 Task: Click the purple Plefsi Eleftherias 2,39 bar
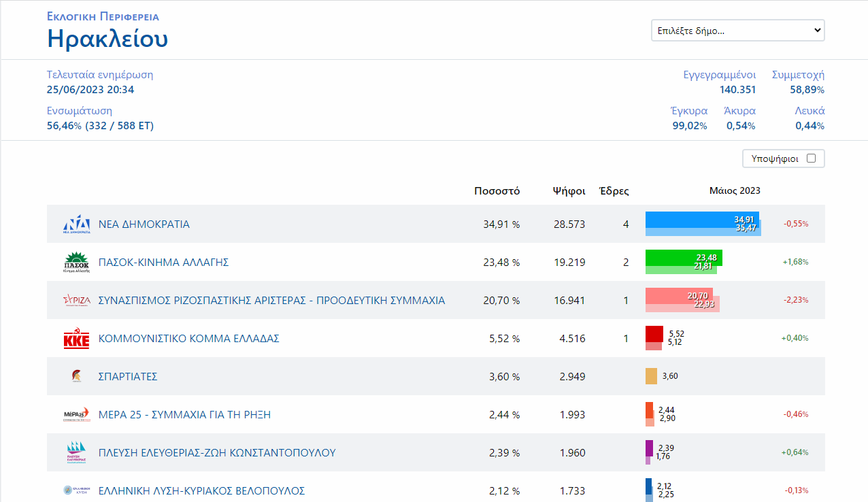tap(649, 448)
